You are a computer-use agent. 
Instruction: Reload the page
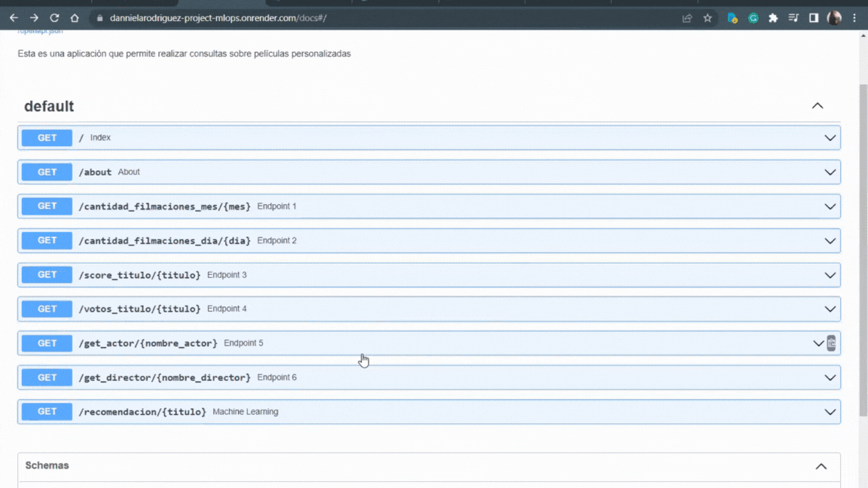tap(54, 18)
